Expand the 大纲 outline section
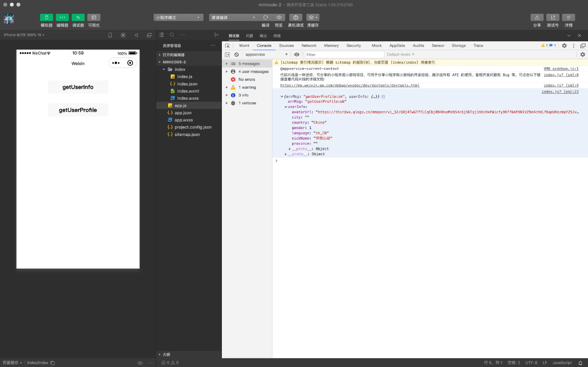 [x=189, y=355]
